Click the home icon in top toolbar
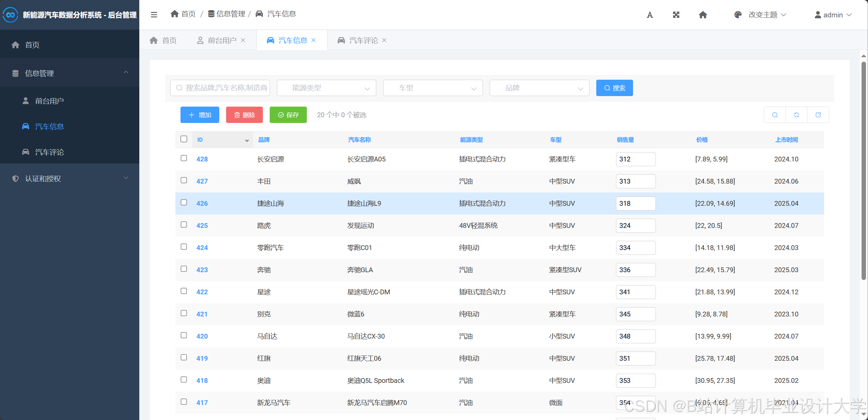868x420 pixels. (703, 15)
